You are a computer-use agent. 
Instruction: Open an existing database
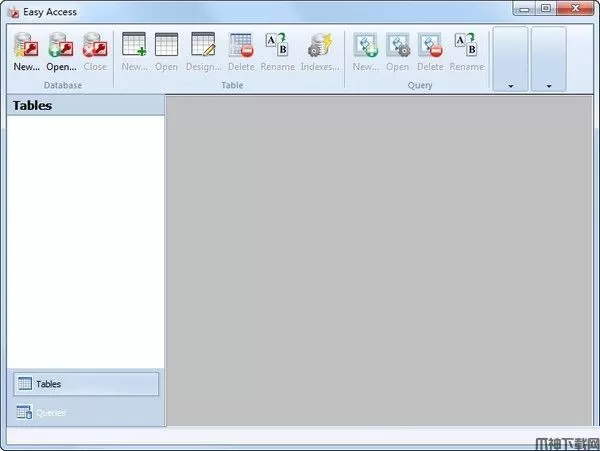tap(61, 52)
